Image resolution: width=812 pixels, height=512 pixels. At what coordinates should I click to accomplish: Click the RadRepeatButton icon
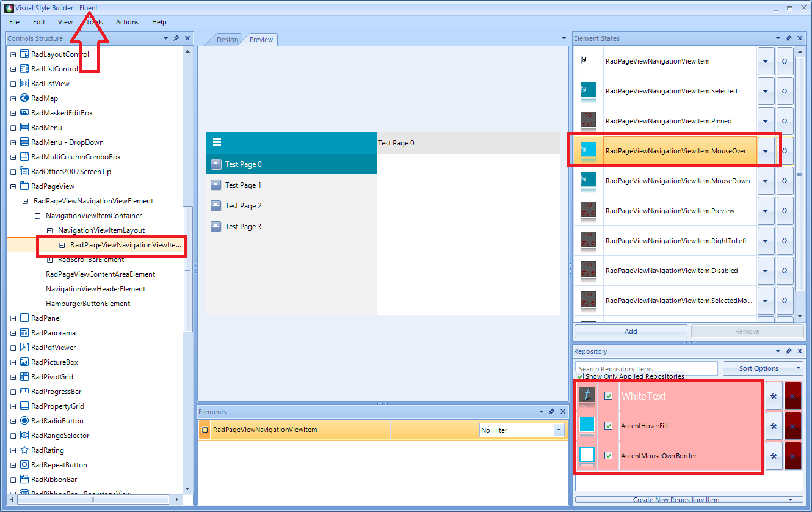pyautogui.click(x=24, y=465)
